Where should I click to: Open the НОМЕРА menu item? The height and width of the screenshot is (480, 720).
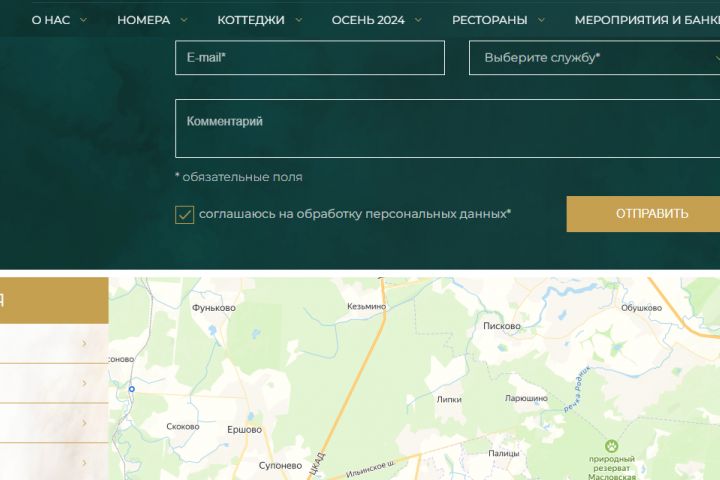143,20
